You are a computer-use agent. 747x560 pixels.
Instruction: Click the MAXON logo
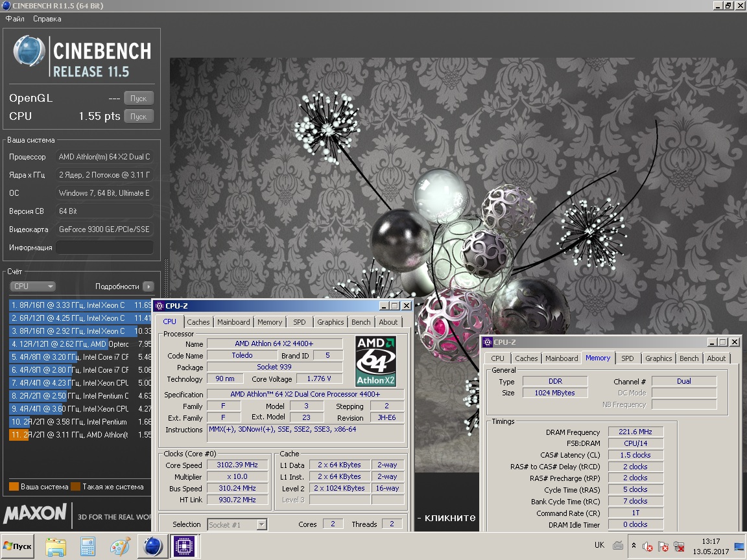35,513
